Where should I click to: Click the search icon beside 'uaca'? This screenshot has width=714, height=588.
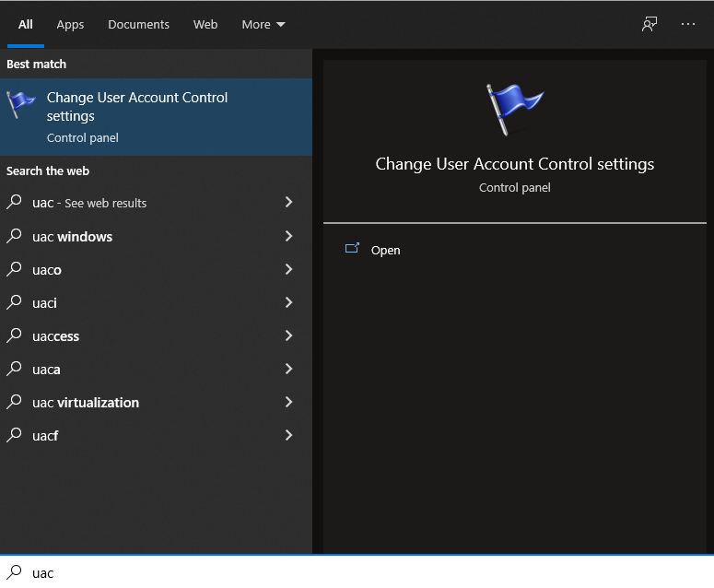(15, 369)
